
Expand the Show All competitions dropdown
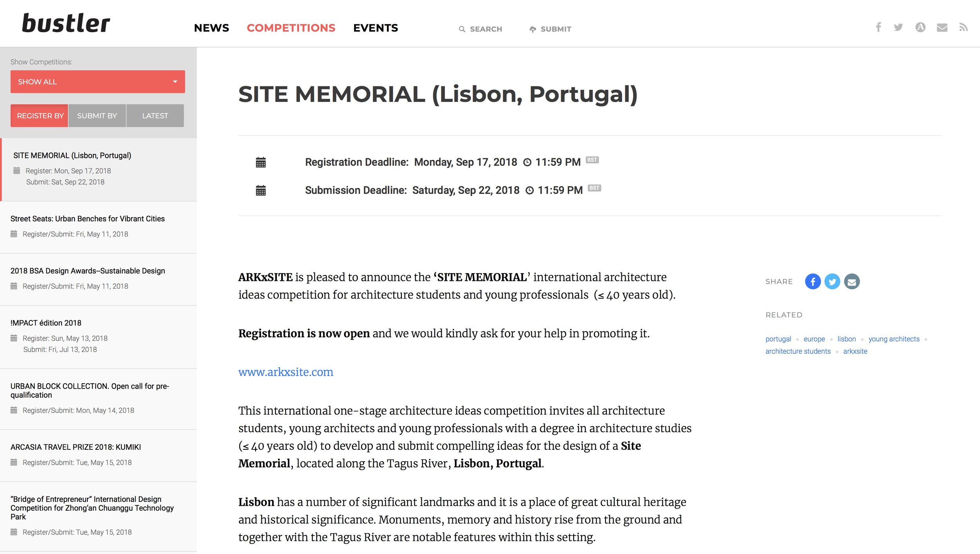click(x=98, y=81)
